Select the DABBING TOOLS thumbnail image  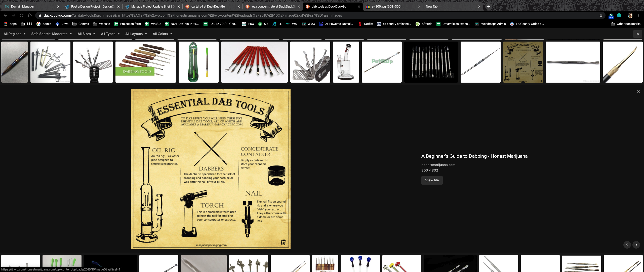click(x=146, y=62)
